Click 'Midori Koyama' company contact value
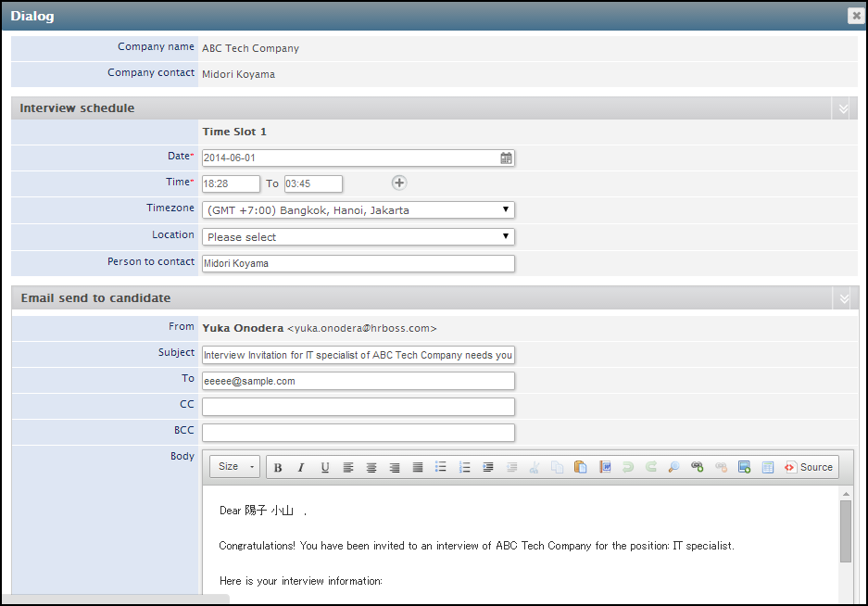Viewport: 868px width, 606px height. (238, 74)
